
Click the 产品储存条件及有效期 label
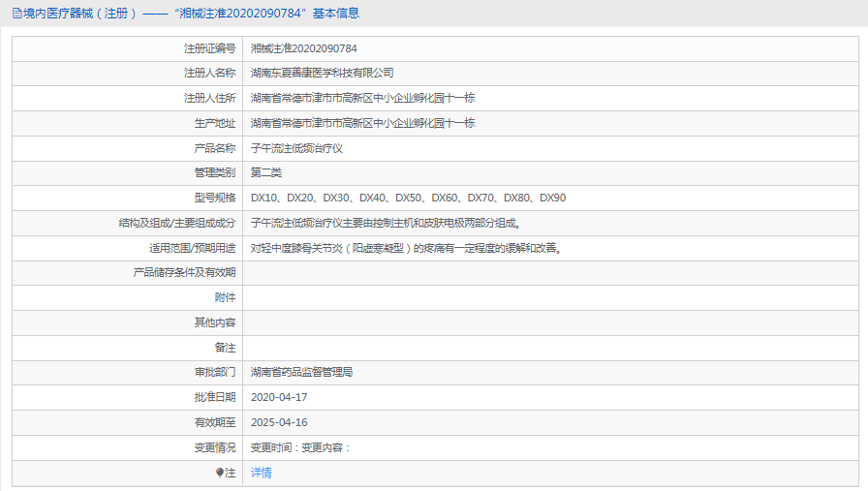coord(184,272)
